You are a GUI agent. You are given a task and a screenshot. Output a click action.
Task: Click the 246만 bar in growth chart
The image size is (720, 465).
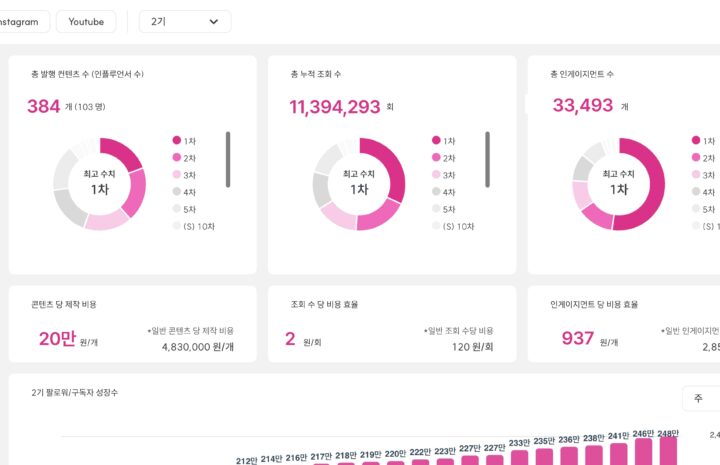click(x=643, y=452)
